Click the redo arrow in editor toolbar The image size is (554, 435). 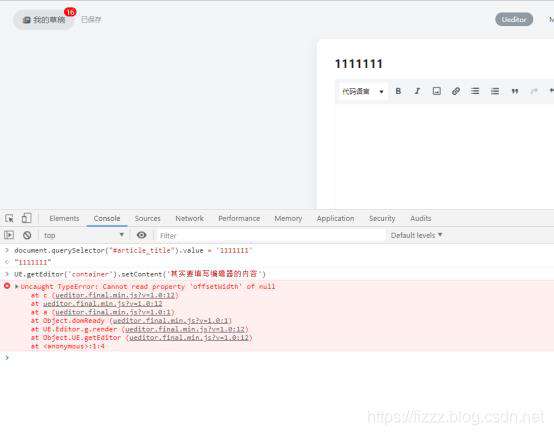coord(534,91)
